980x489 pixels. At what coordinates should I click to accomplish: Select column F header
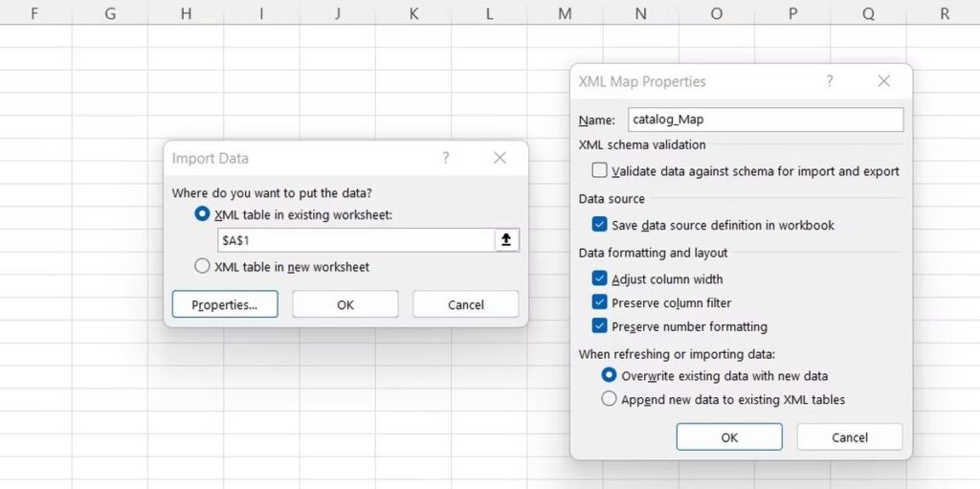(x=34, y=13)
